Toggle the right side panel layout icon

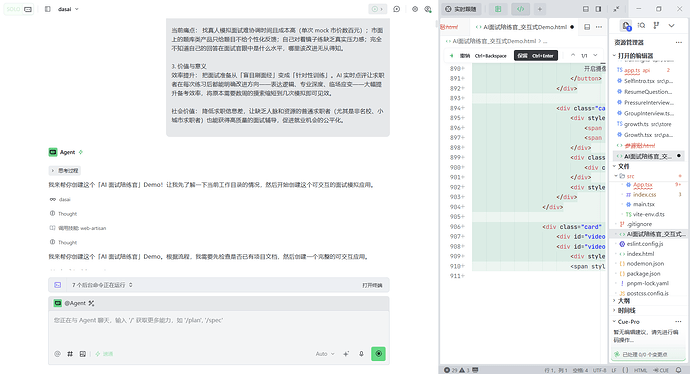(598, 9)
